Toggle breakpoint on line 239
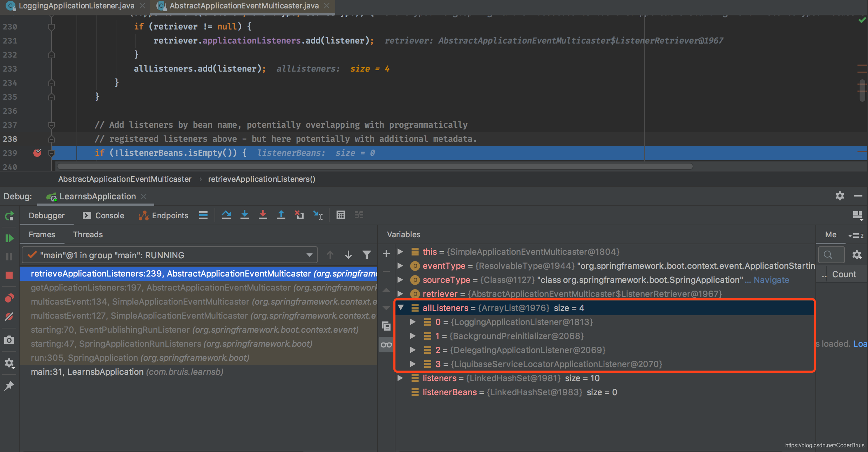 click(37, 153)
